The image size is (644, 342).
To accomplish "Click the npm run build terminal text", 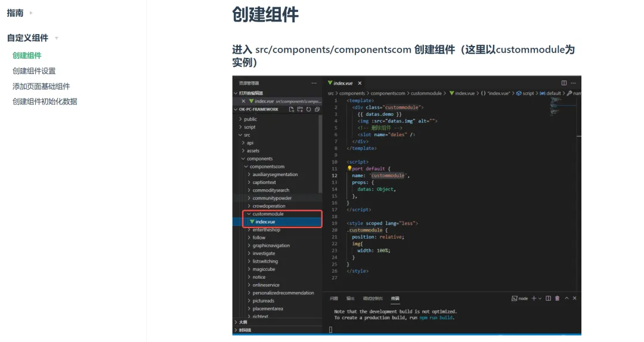I will click(436, 318).
